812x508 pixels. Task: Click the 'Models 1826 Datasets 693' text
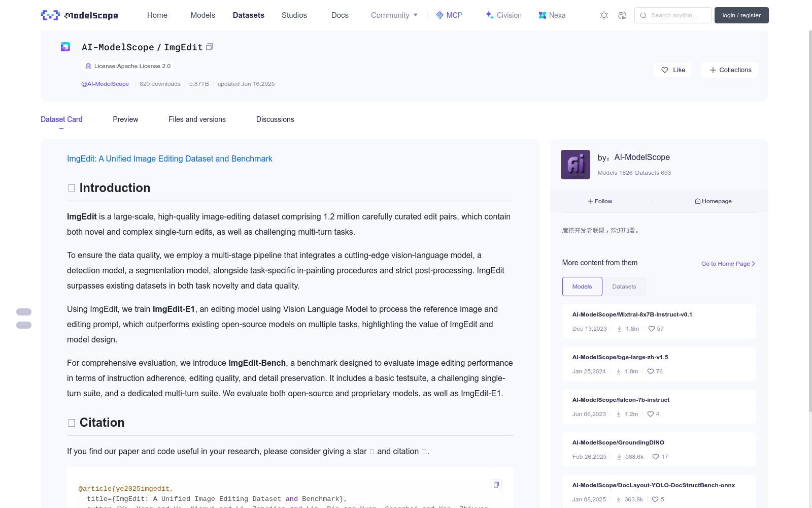634,173
